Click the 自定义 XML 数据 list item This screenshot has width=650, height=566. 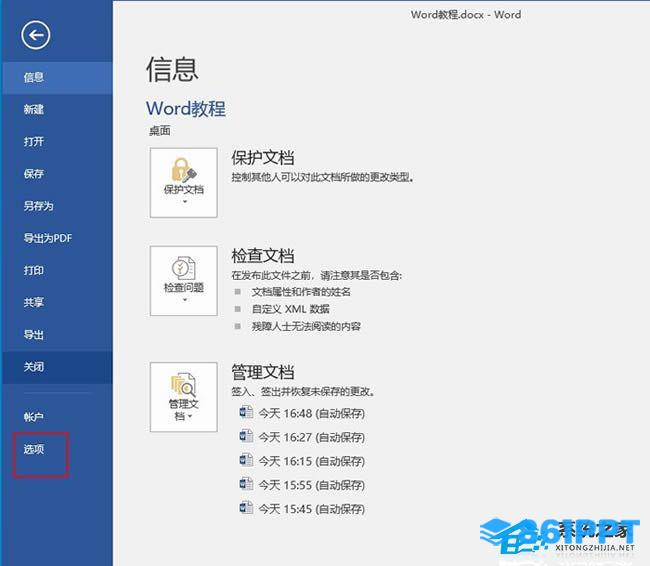(291, 309)
